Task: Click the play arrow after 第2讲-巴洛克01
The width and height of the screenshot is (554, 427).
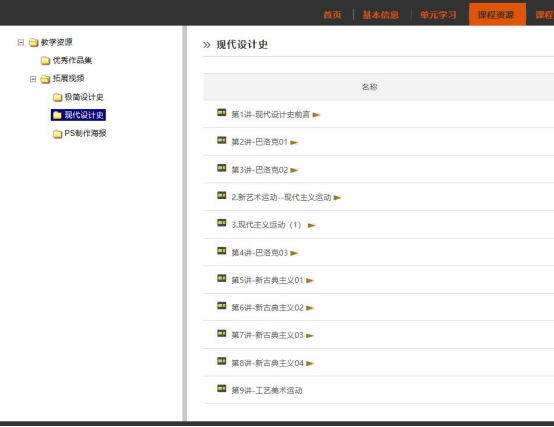Action: pyautogui.click(x=294, y=142)
